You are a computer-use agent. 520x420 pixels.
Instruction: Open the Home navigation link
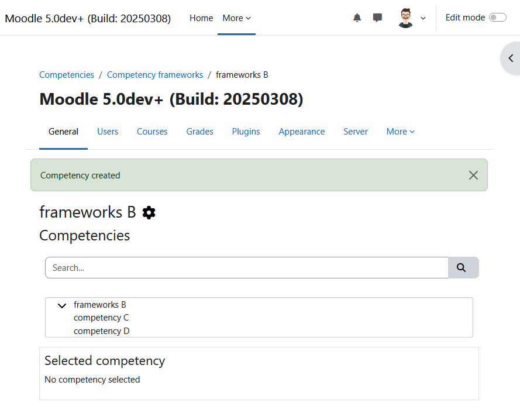201,18
